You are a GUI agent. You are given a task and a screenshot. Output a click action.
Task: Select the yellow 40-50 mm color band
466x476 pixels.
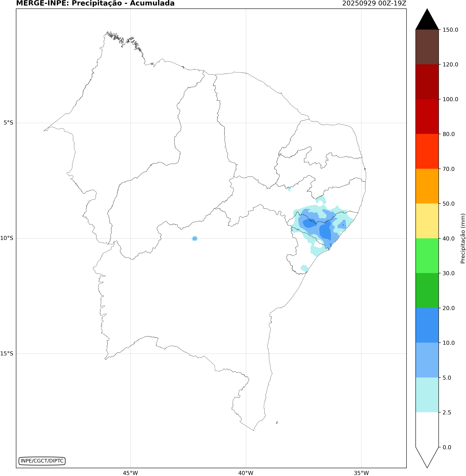pyautogui.click(x=427, y=221)
